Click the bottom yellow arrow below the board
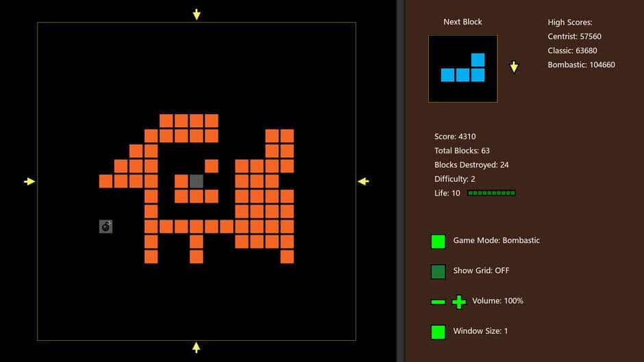Viewport: 644px width, 362px height. pos(197,348)
